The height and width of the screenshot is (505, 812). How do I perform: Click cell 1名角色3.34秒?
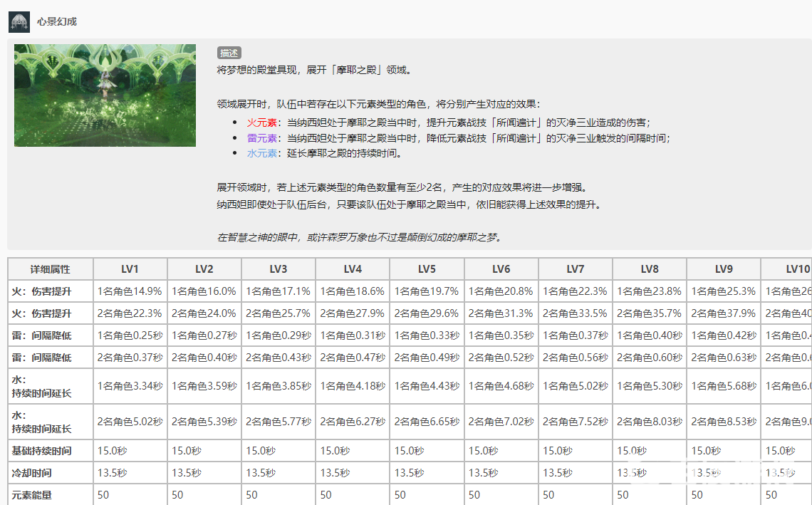(x=130, y=386)
